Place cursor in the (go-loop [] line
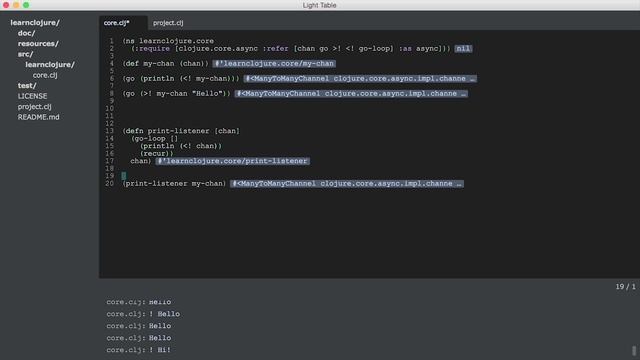The height and width of the screenshot is (360, 640). pyautogui.click(x=155, y=139)
